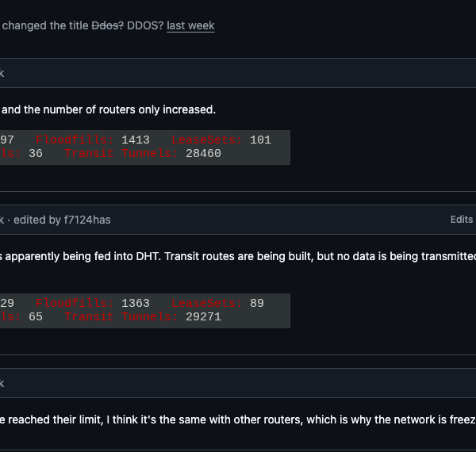This screenshot has height=452, width=476.
Task: Click the Floodfills value 1413
Action: coord(136,140)
